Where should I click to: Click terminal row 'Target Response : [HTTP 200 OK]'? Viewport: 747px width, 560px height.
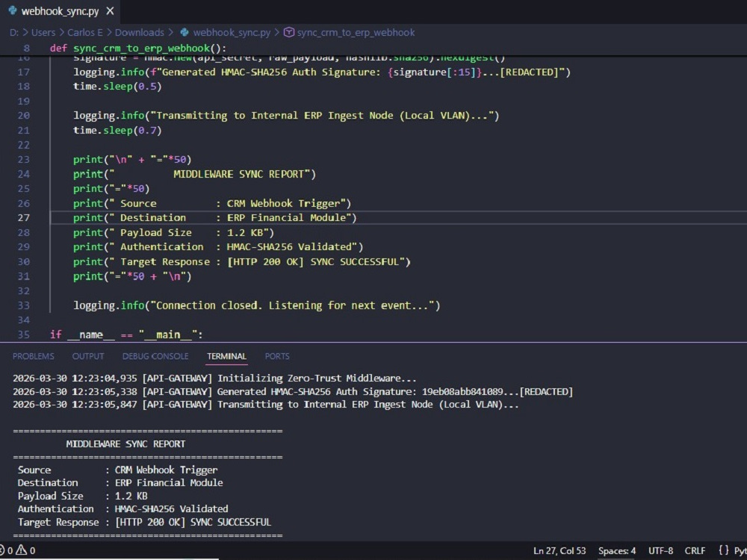(x=144, y=522)
